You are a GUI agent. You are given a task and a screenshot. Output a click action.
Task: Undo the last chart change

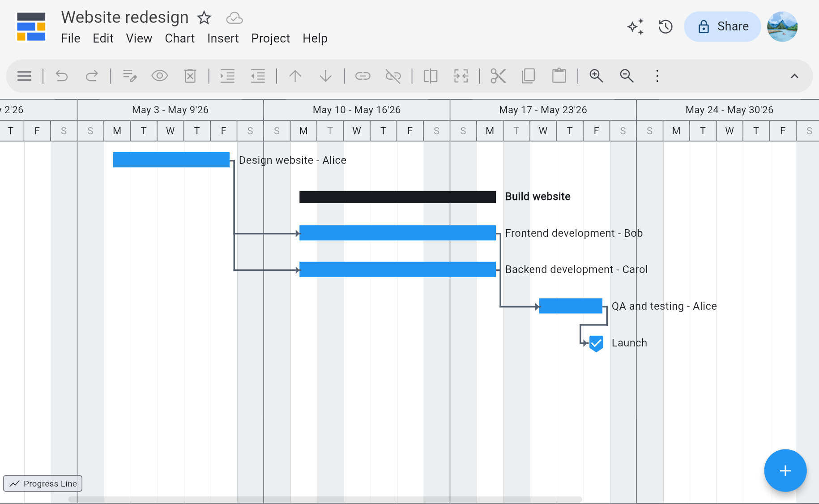62,76
